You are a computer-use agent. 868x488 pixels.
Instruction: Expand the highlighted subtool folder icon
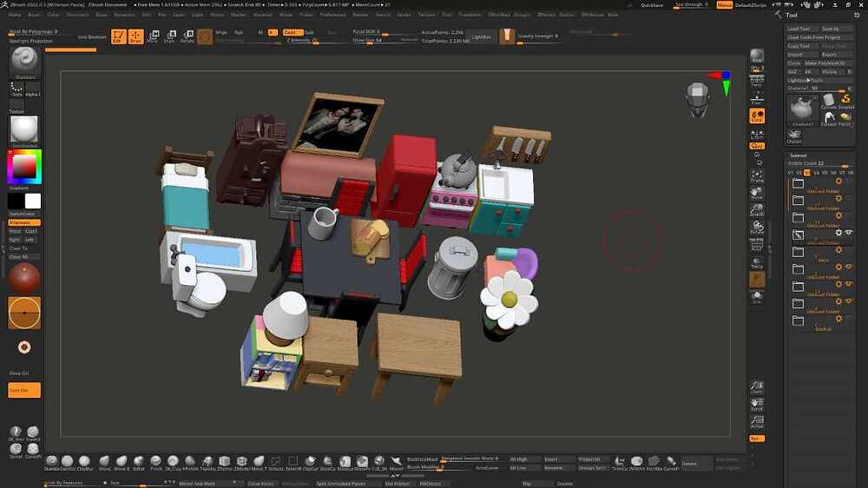[x=798, y=235]
